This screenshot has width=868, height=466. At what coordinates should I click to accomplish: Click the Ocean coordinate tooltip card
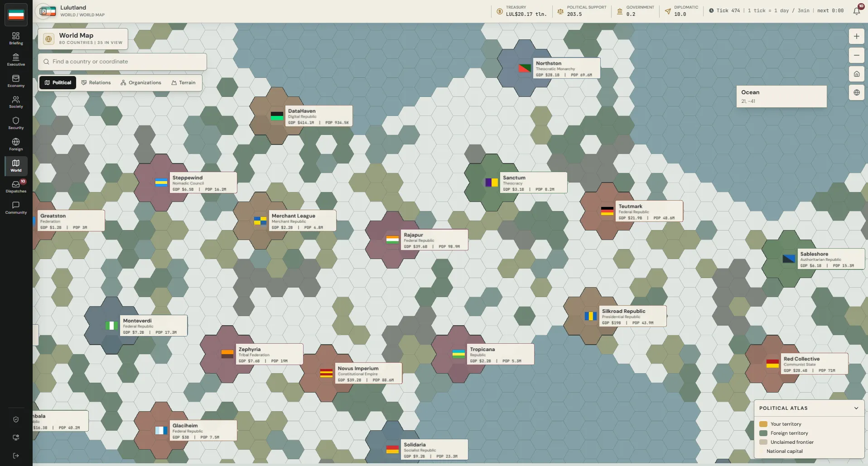(x=781, y=96)
